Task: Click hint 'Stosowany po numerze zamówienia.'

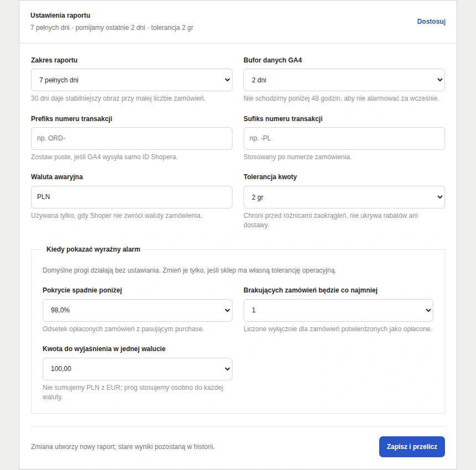Action: tap(297, 157)
